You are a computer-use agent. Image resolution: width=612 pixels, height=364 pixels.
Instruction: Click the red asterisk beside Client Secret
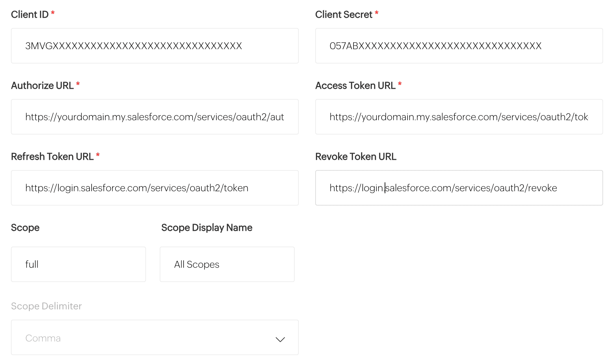click(376, 13)
